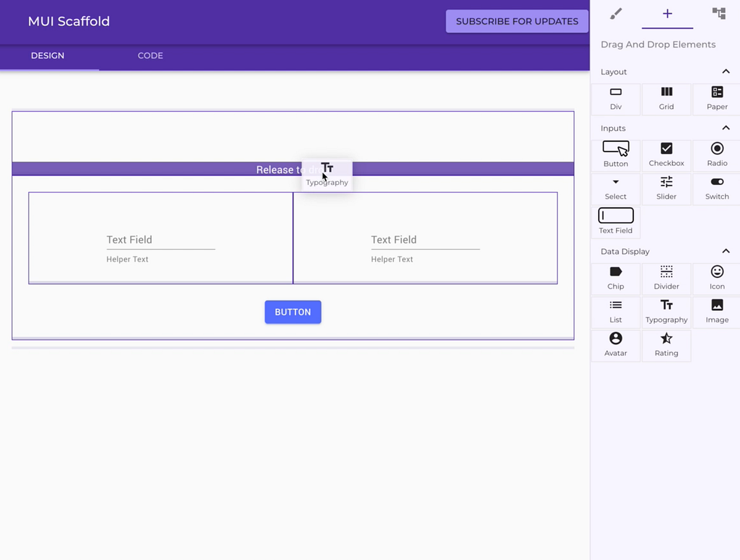Screen dimensions: 740x560
Task: Select the Divider element
Action: coord(666,279)
